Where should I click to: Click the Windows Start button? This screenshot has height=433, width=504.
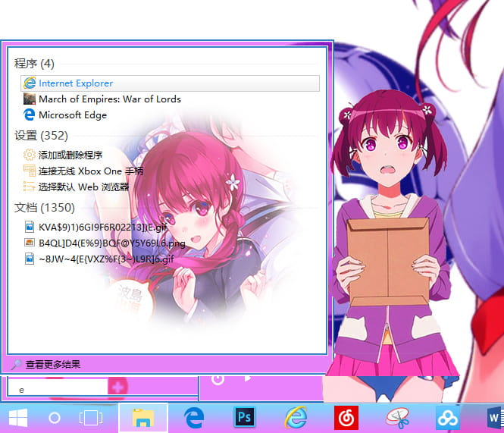click(x=18, y=418)
